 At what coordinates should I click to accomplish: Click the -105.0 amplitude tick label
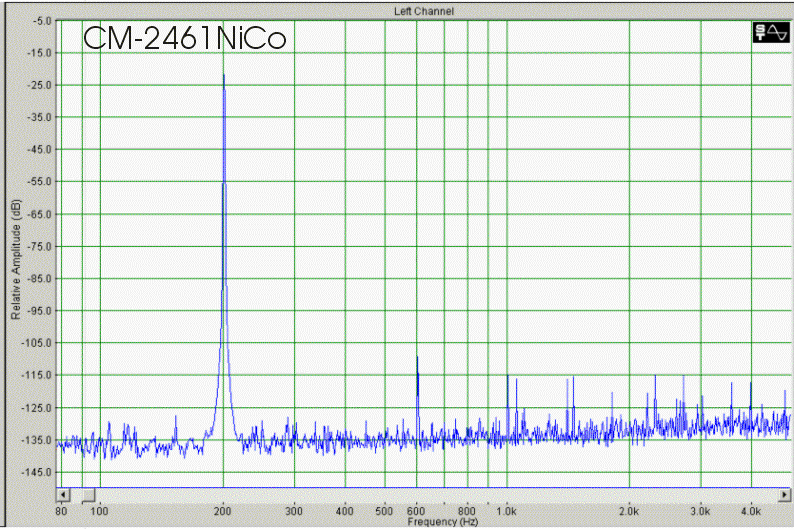37,342
